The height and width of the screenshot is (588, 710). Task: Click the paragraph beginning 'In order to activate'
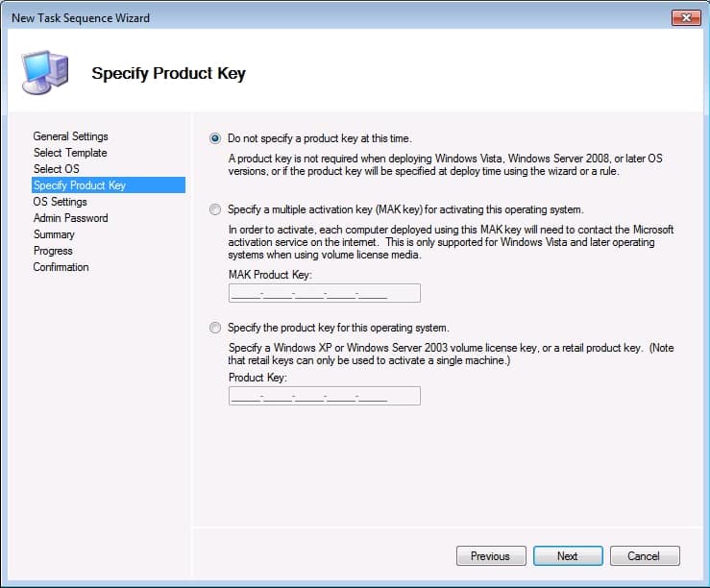[x=451, y=242]
